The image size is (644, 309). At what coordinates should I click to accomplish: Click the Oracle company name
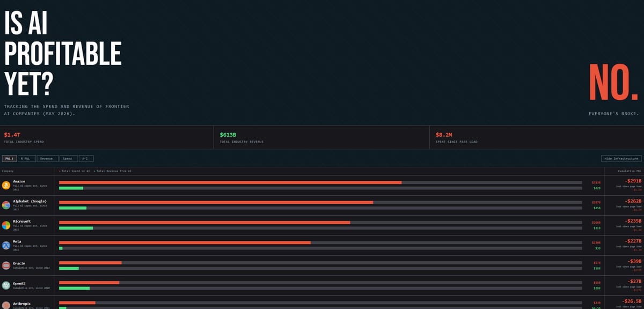19,263
